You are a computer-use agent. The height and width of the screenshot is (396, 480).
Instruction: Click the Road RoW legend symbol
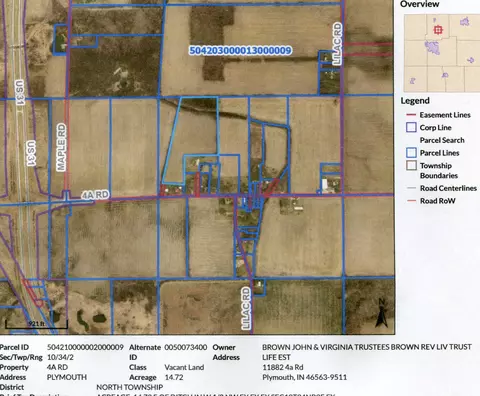[411, 201]
